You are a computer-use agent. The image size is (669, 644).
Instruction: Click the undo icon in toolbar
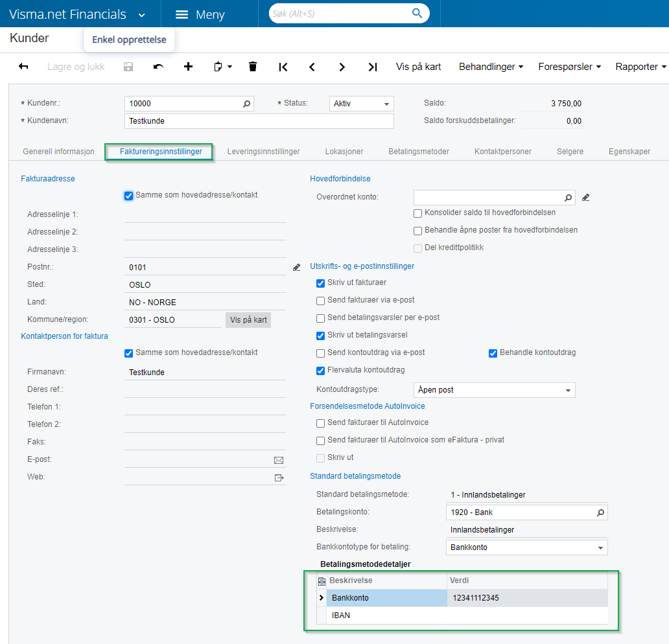[158, 67]
